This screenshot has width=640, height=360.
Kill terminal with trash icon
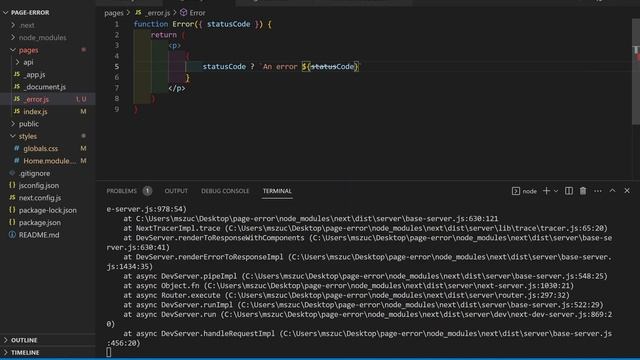(x=583, y=191)
